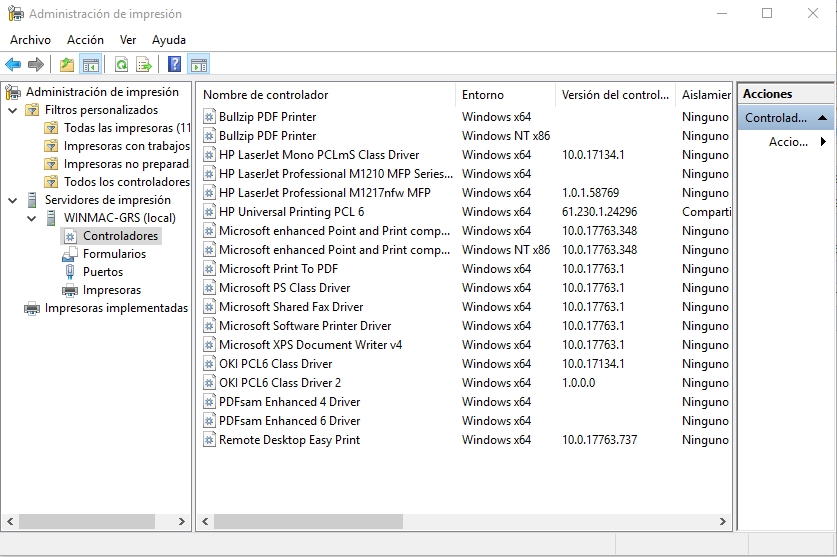Click the Filtros personalizados folder icon
Viewport: 837px width, 557px height.
[32, 110]
